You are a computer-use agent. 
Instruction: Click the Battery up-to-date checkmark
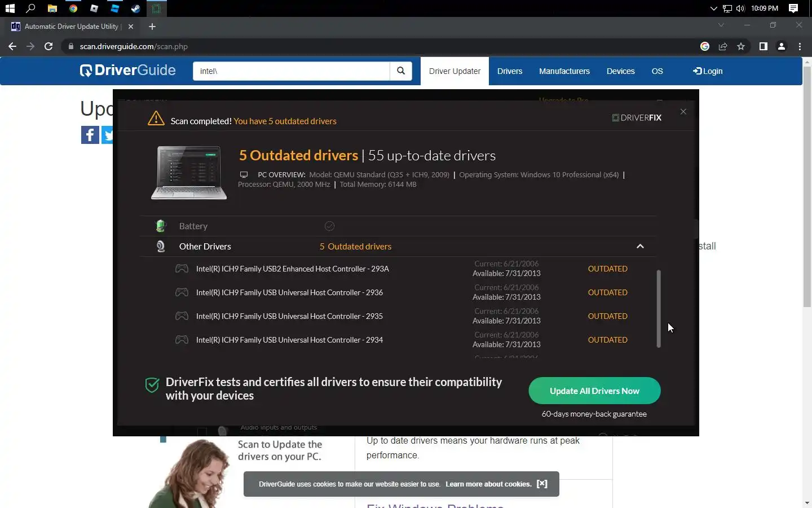(x=330, y=226)
